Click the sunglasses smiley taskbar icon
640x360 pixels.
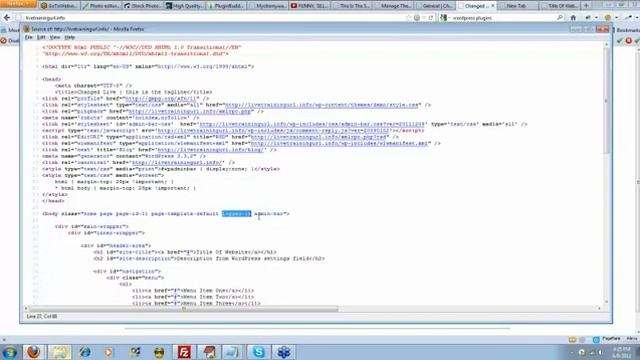[160, 352]
